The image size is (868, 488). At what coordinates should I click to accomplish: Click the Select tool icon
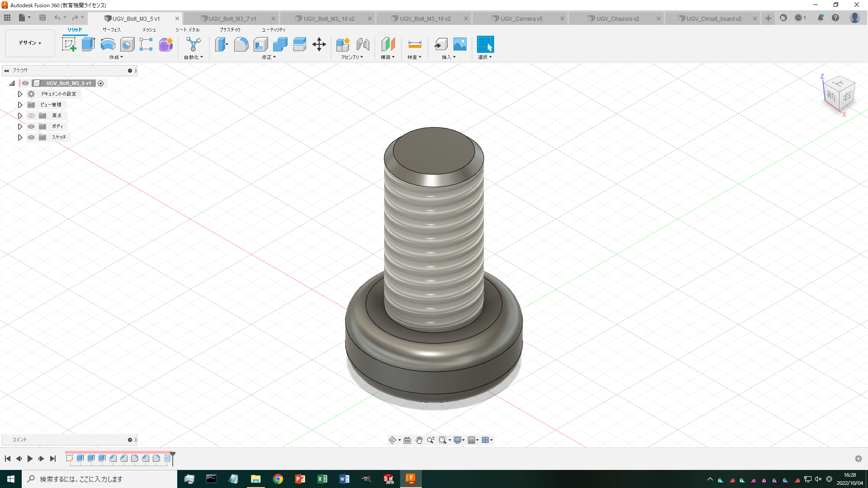(x=485, y=44)
